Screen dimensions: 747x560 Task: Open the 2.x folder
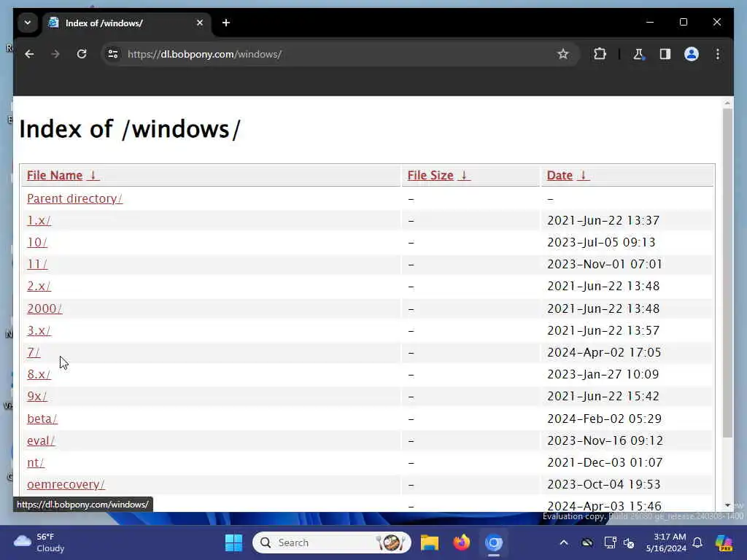[x=39, y=286]
